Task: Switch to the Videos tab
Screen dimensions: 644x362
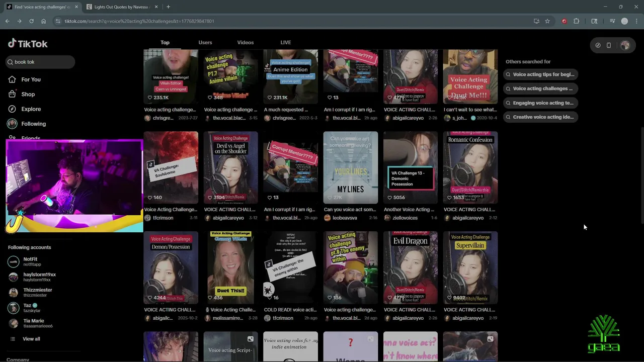Action: coord(246,42)
